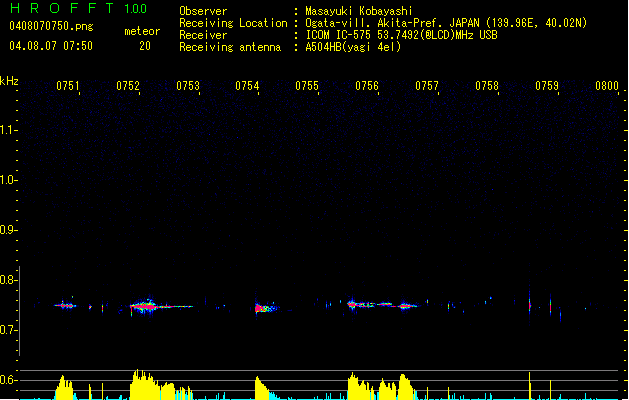629x400 pixels.
Task: Click the 0752 time marker
Action: 128,86
